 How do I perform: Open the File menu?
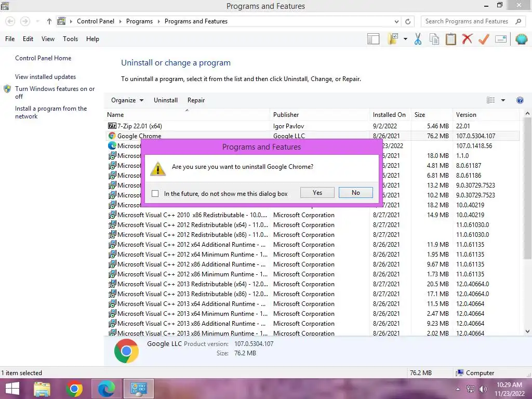[x=10, y=39]
